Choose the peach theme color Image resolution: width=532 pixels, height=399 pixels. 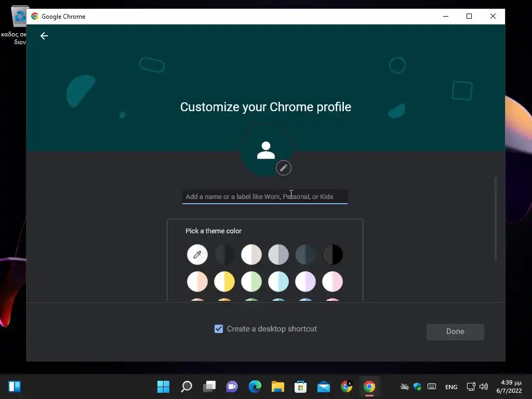[x=197, y=282]
